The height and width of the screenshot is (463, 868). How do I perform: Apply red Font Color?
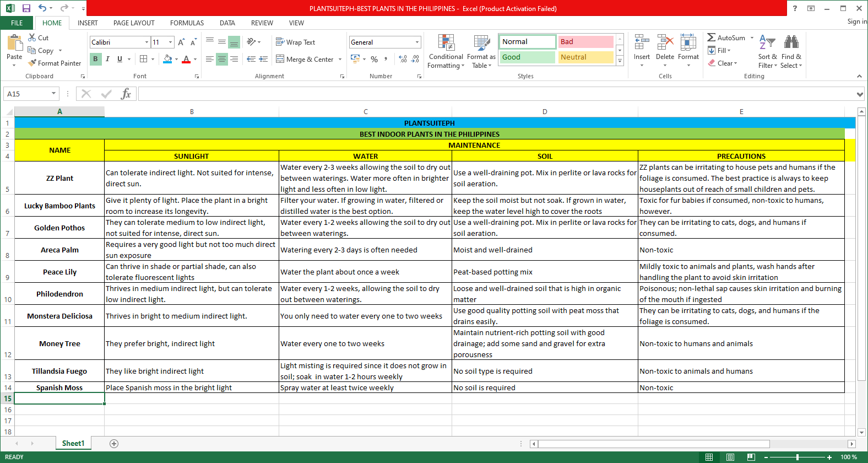[x=186, y=59]
